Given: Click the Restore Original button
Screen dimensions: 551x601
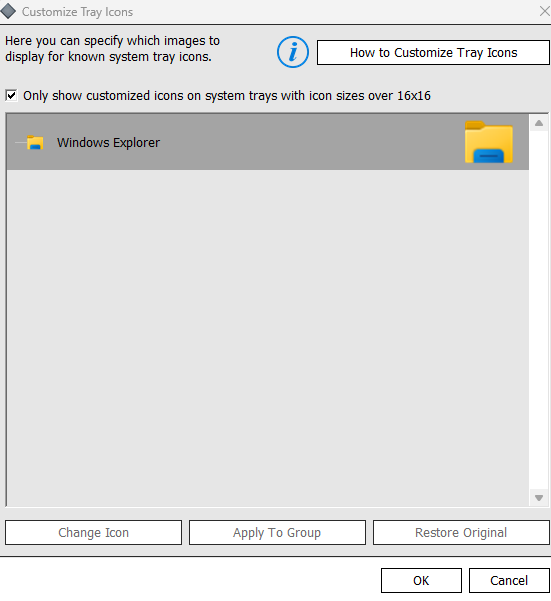Looking at the screenshot, I should 461,532.
